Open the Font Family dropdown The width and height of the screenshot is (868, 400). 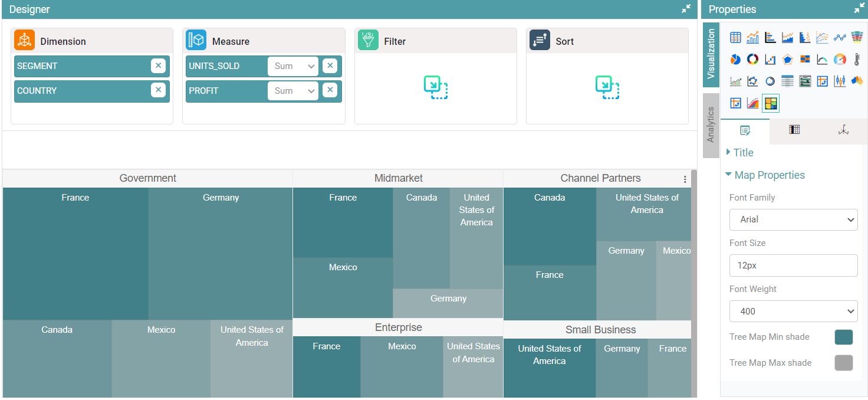click(793, 219)
